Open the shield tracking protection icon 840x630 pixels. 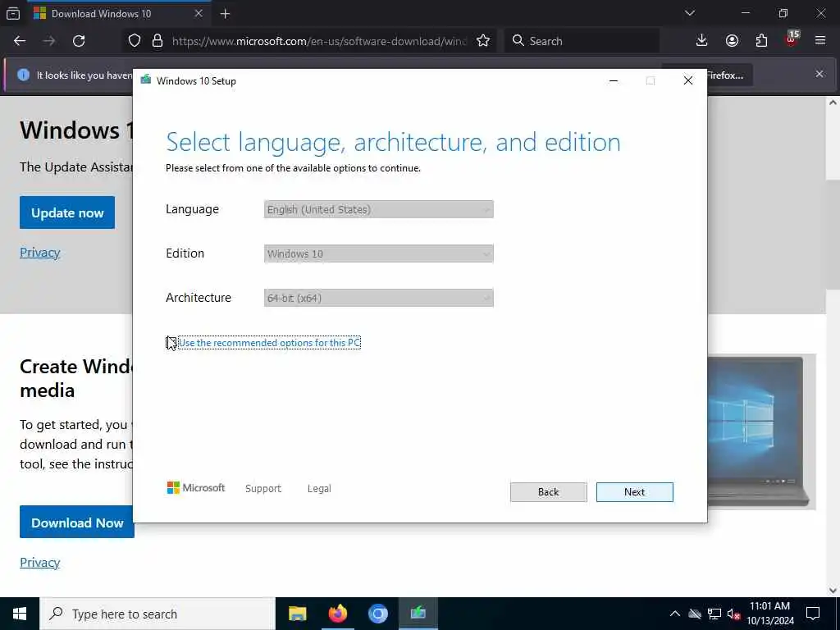(x=135, y=41)
